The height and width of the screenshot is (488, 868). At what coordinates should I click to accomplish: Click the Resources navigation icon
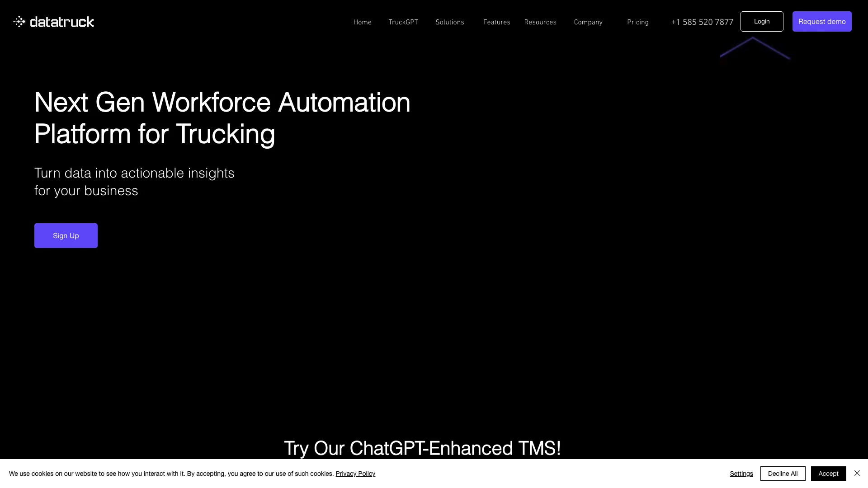(x=540, y=22)
